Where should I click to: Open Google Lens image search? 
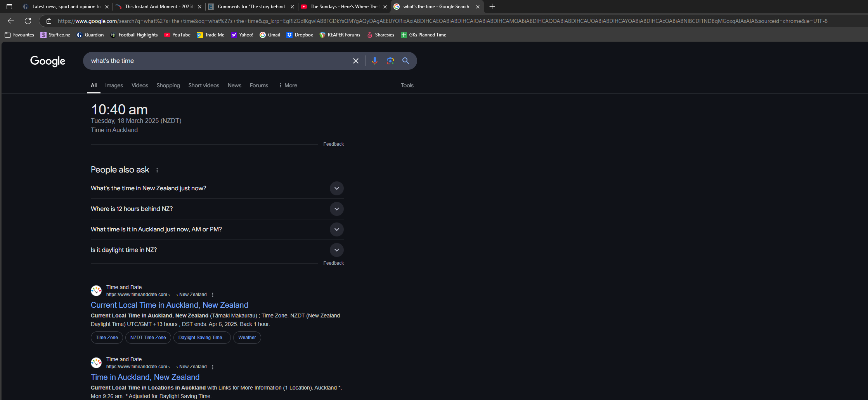point(390,61)
